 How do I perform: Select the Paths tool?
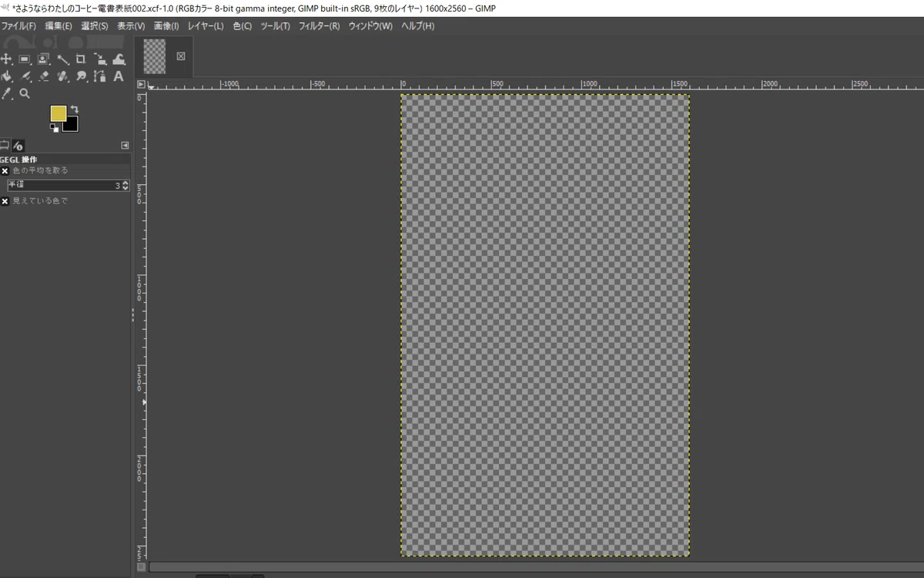point(99,76)
